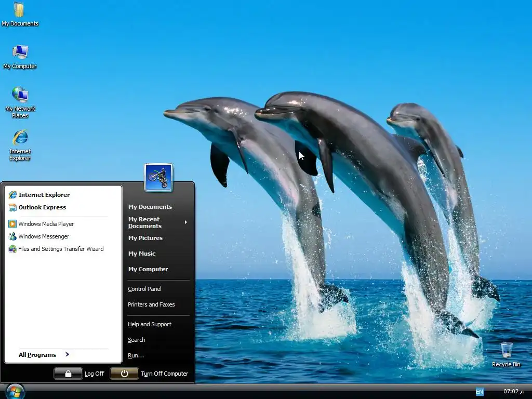Open Help and Support

[150, 324]
